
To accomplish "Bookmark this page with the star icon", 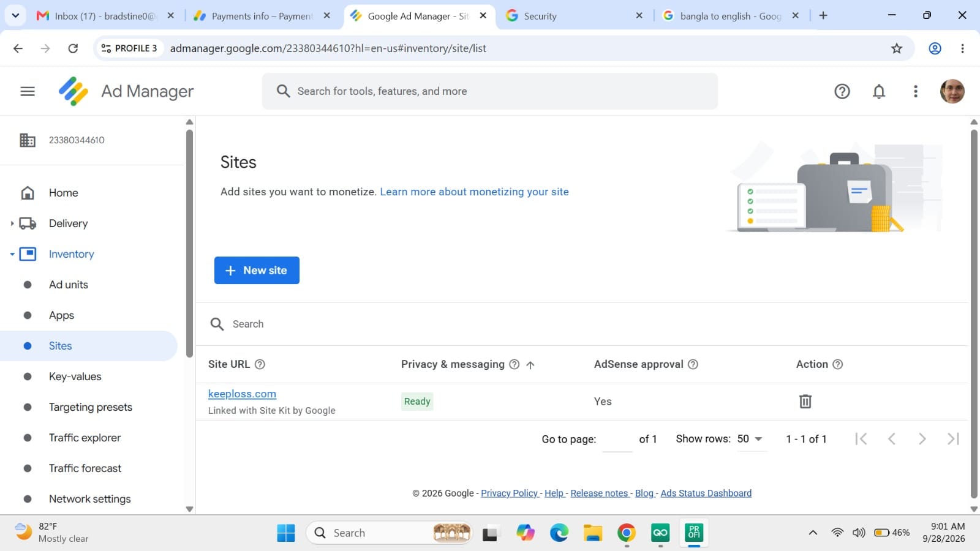I will pos(897,48).
